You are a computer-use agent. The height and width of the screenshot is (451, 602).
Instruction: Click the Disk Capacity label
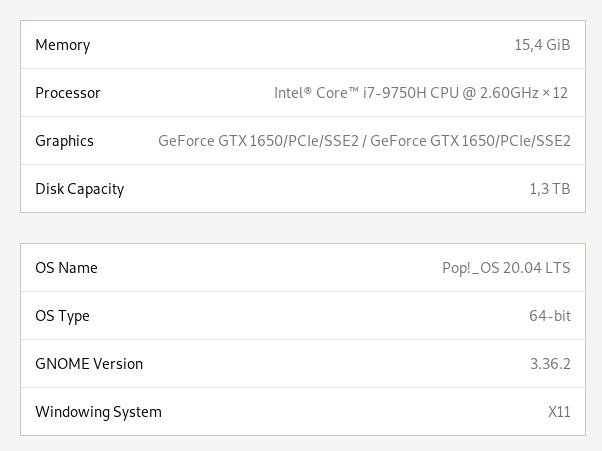(79, 189)
